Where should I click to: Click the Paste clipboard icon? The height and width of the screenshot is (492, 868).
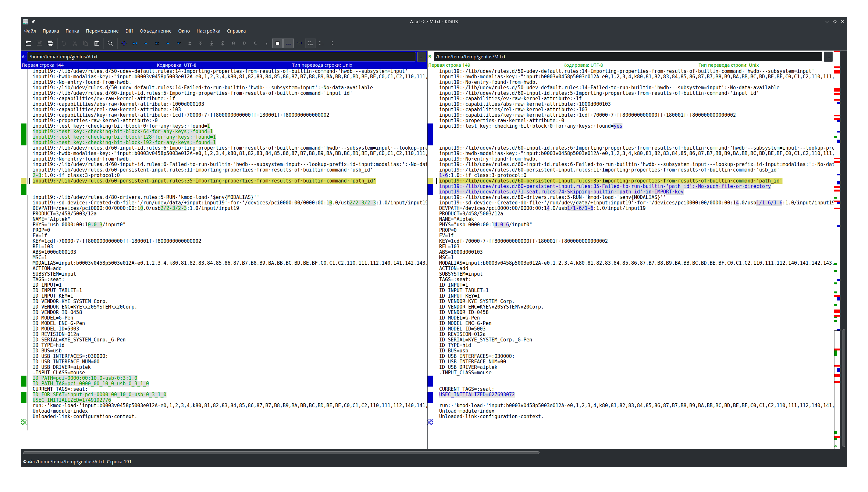[x=97, y=43]
